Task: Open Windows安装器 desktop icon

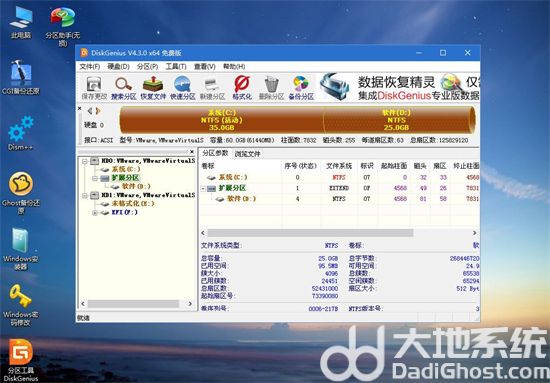Action: coord(21,249)
